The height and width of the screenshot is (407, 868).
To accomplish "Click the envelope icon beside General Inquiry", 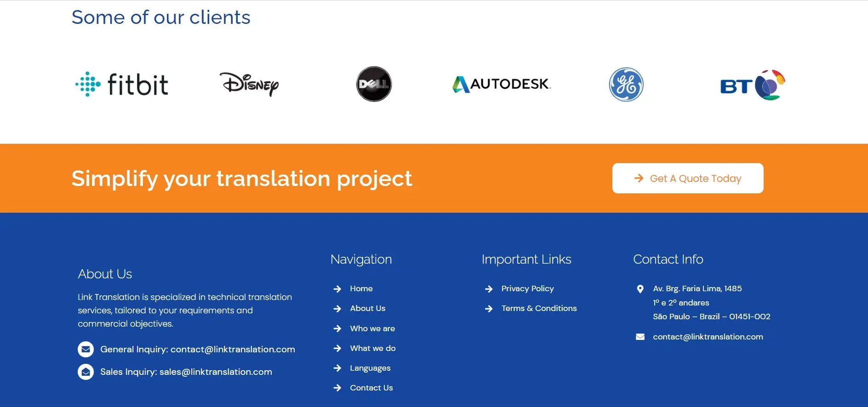I will [86, 350].
